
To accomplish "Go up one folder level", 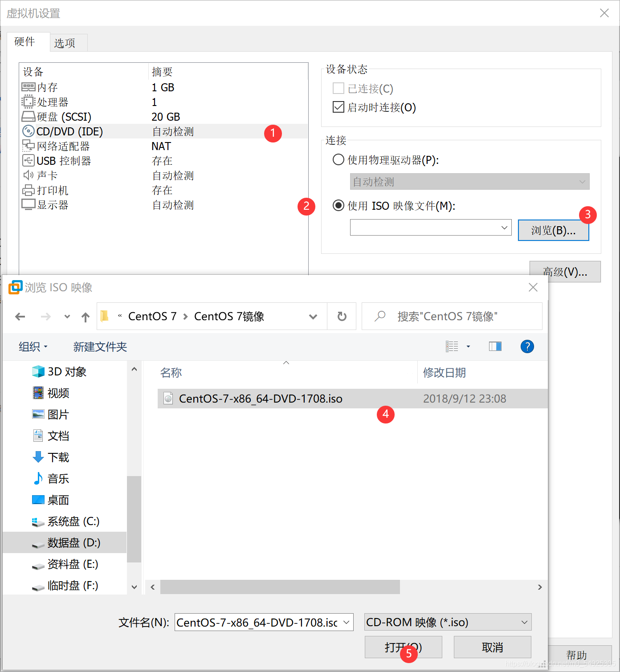I will pos(86,317).
